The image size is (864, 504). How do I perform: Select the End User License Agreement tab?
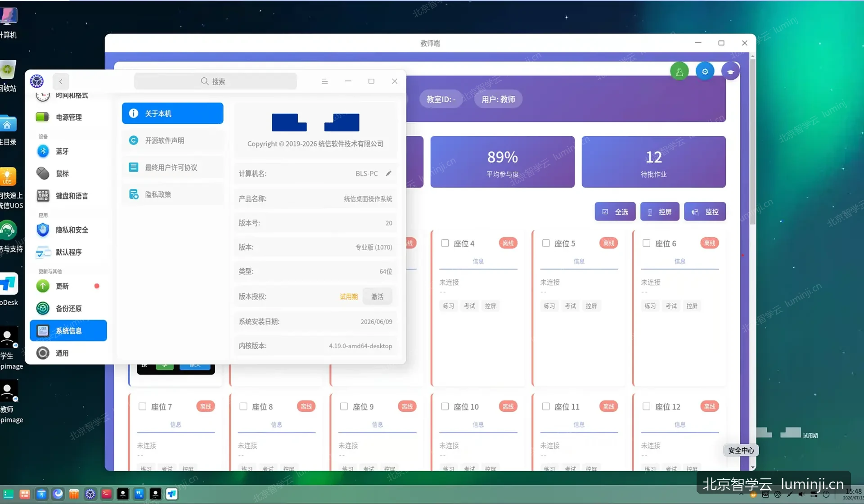point(172,167)
